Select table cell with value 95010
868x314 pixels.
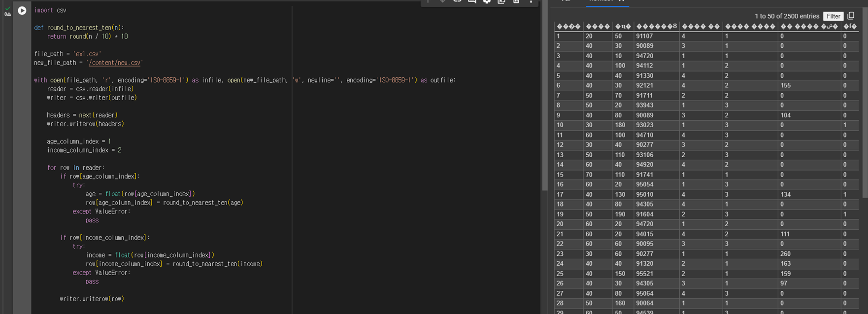click(x=657, y=194)
